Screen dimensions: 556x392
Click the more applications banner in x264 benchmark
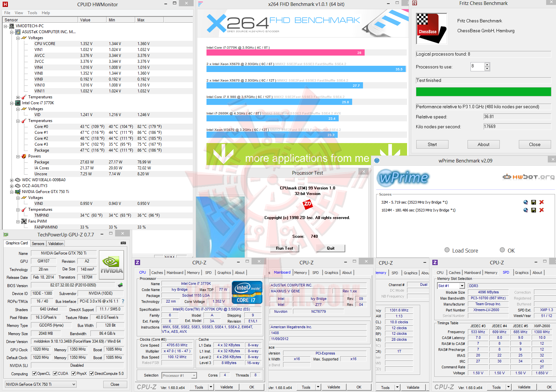[306, 154]
